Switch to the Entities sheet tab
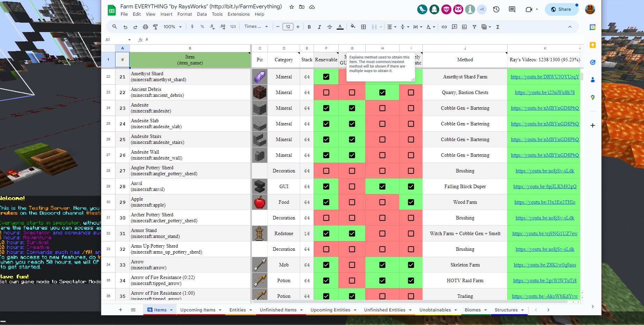The height and width of the screenshot is (325, 644). pyautogui.click(x=238, y=310)
